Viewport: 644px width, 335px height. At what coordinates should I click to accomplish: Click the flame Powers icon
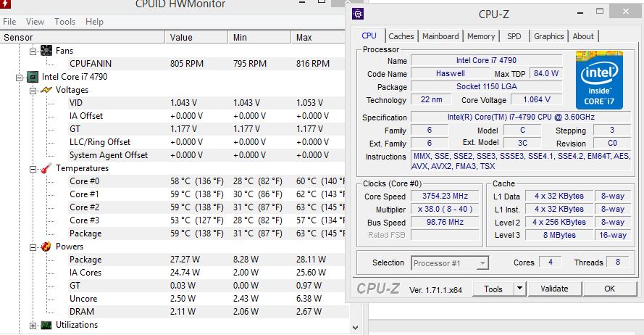click(46, 247)
